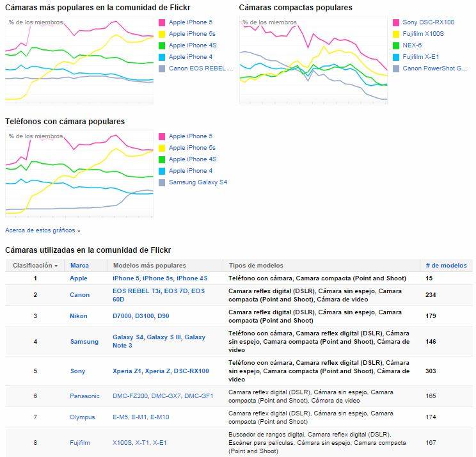Open Olympus E-M10 model link
The image size is (476, 457).
tap(159, 417)
